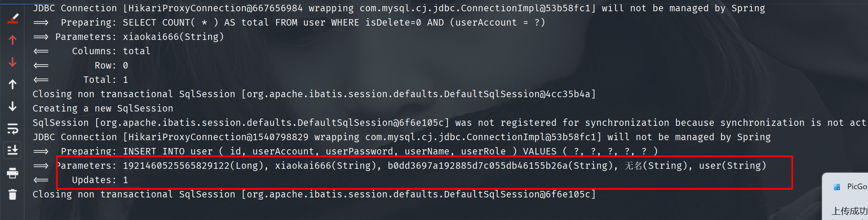Toggle scroll to end of console
Image resolution: width=868 pixels, height=220 pixels.
(13, 150)
